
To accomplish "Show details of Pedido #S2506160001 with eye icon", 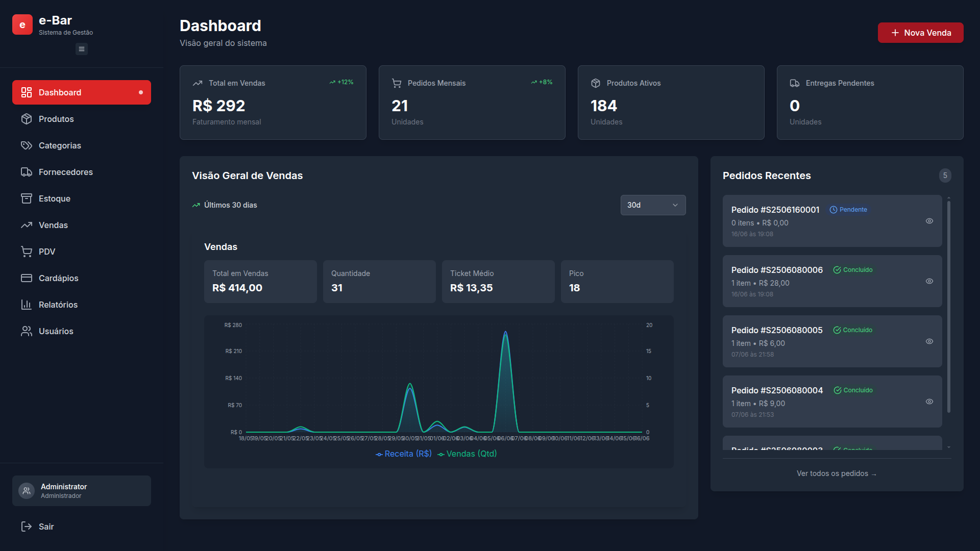I will pyautogui.click(x=929, y=221).
